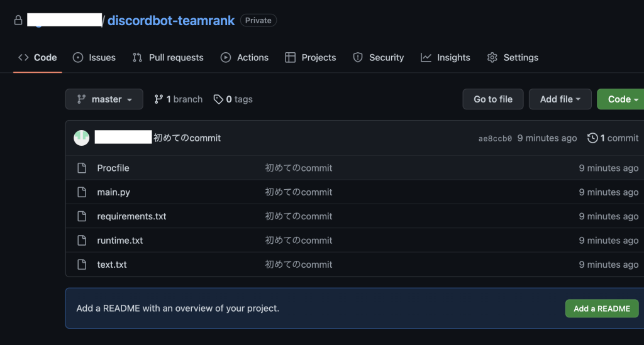Click the tag icon beside 0 tags
This screenshot has width=644, height=345.
coord(218,99)
